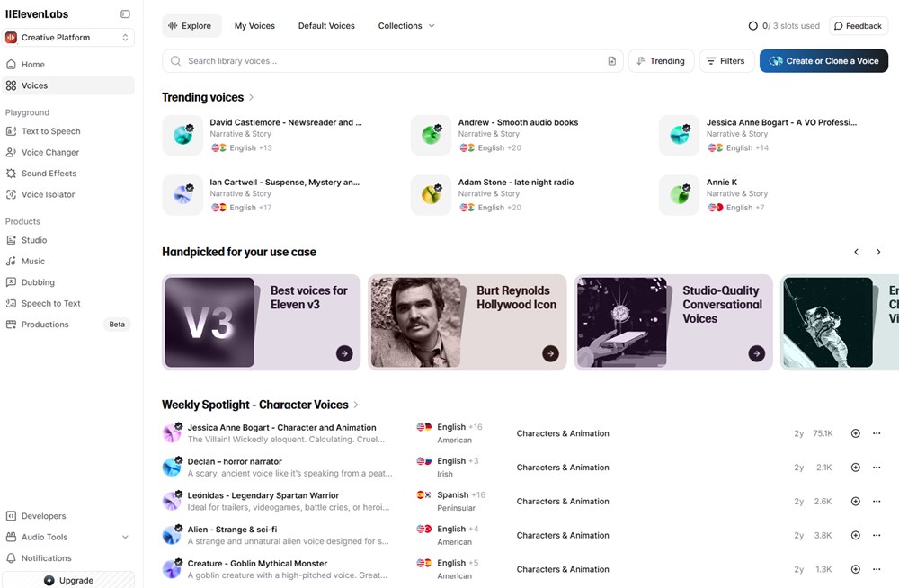Click the Search library voices field
This screenshot has width=899, height=588.
[393, 61]
